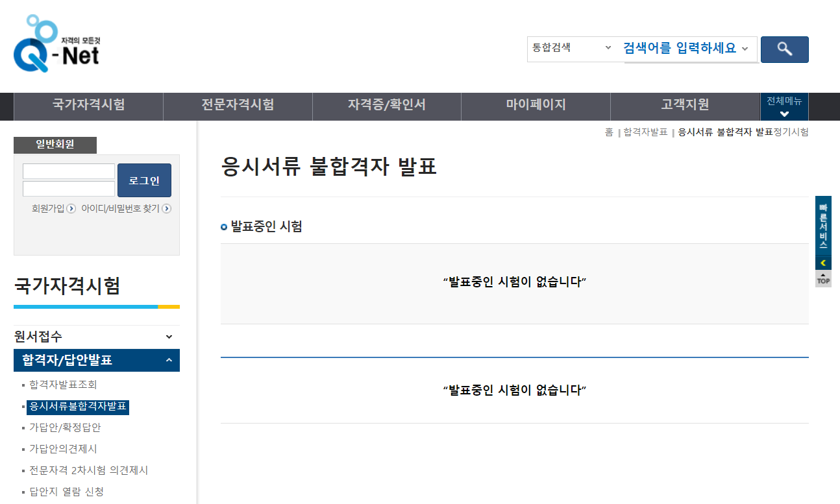Image resolution: width=840 pixels, height=504 pixels.
Task: Open the 회원가입 signup link
Action: point(49,208)
